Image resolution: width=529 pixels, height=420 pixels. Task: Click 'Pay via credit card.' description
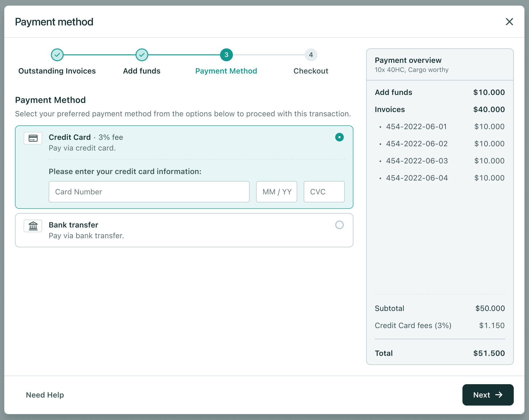tap(82, 148)
